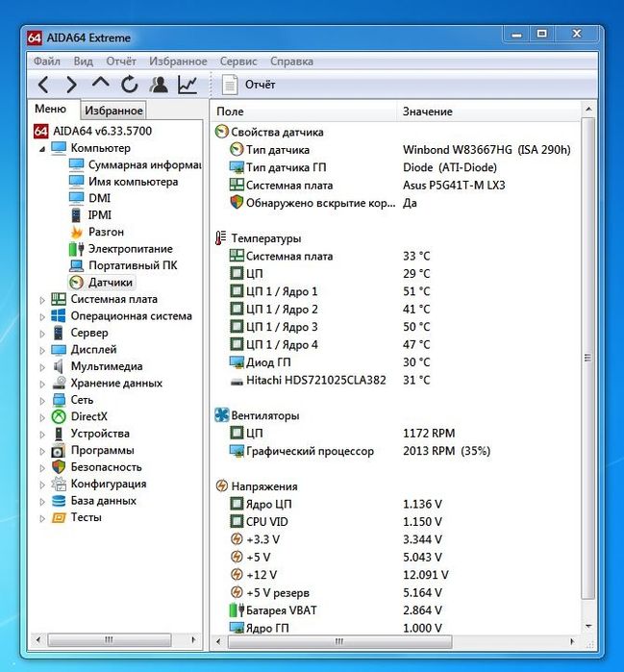The image size is (624, 672).
Task: Click the Отчёт report document icon
Action: coord(230,85)
